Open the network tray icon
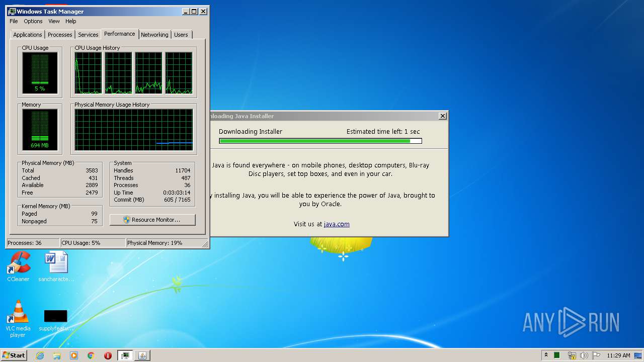The height and width of the screenshot is (362, 644). pyautogui.click(x=572, y=355)
